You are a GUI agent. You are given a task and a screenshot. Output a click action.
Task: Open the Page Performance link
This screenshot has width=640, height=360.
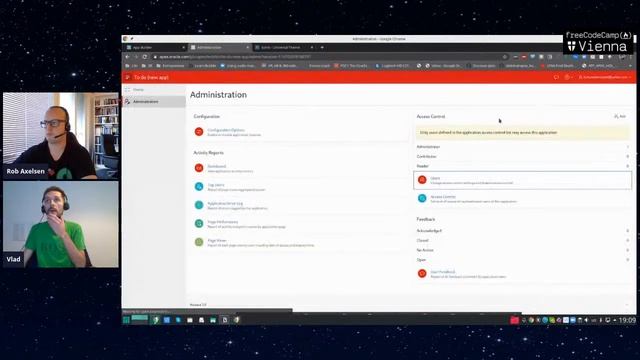[x=223, y=222]
